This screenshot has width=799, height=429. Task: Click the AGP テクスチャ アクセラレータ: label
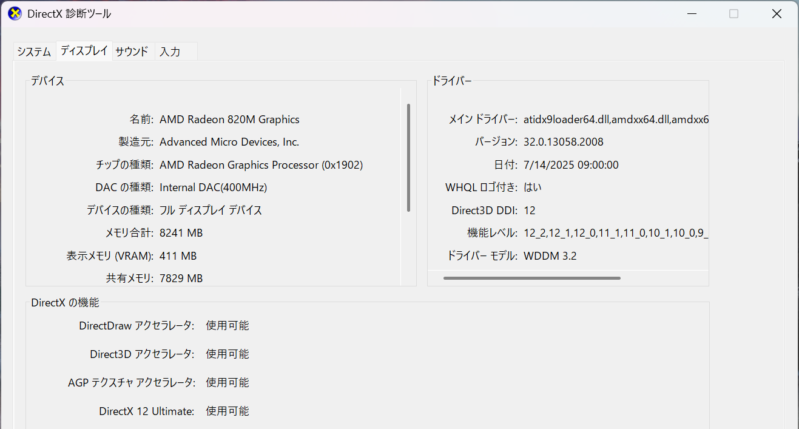point(131,383)
